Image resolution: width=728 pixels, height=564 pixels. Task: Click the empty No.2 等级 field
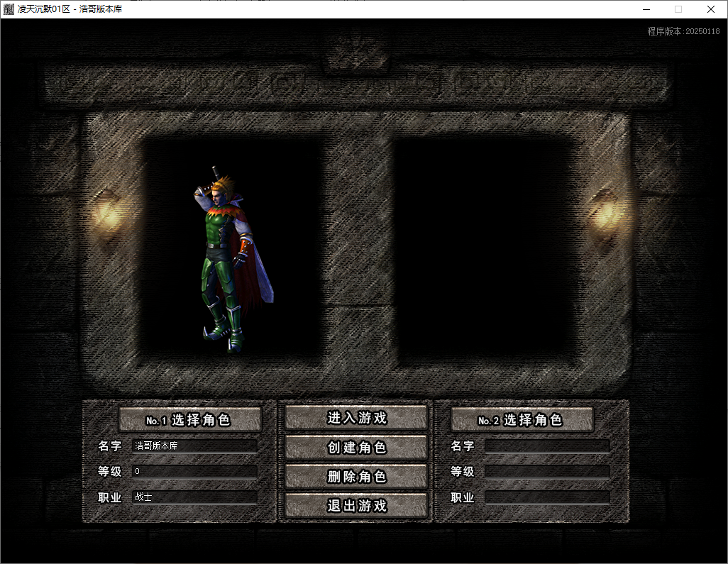coord(546,472)
